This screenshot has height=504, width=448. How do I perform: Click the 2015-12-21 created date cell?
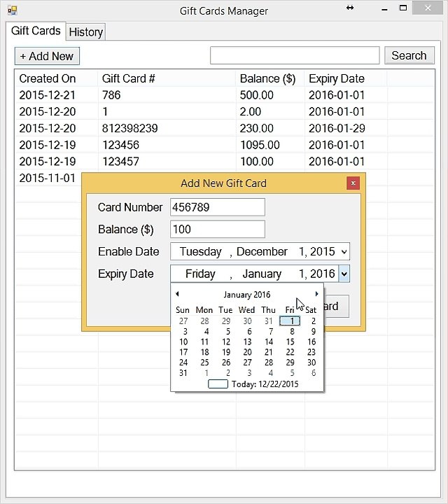[x=47, y=95]
